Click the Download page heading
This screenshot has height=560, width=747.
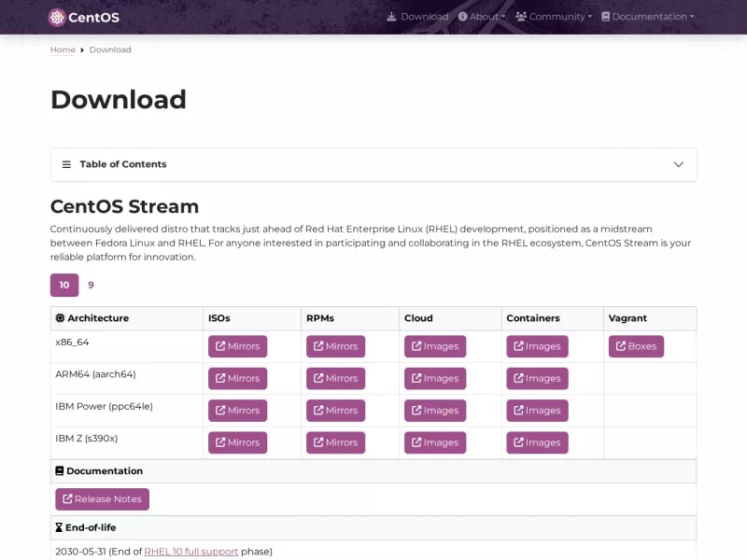click(x=119, y=100)
